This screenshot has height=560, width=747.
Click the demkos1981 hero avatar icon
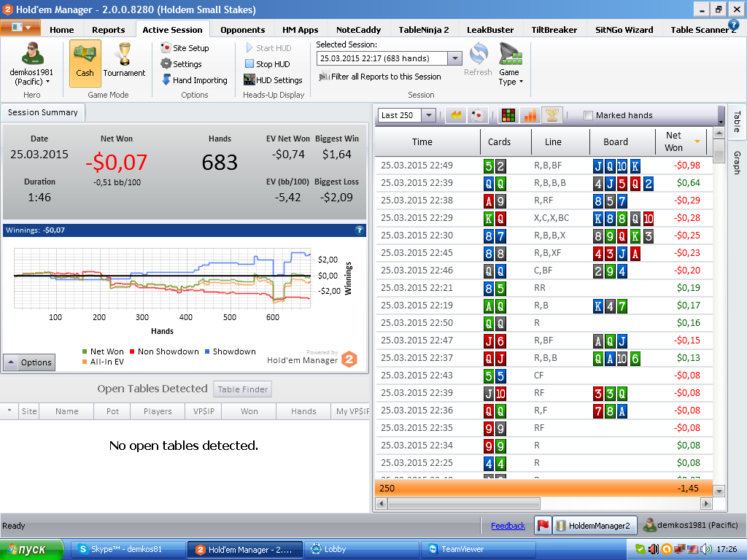click(x=31, y=53)
